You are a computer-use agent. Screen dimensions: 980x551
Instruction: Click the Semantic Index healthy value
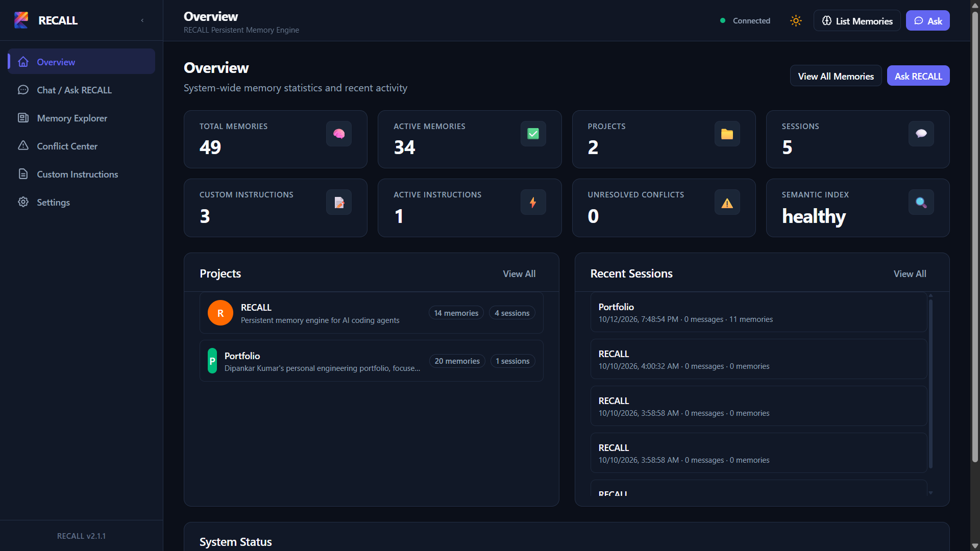(x=814, y=216)
